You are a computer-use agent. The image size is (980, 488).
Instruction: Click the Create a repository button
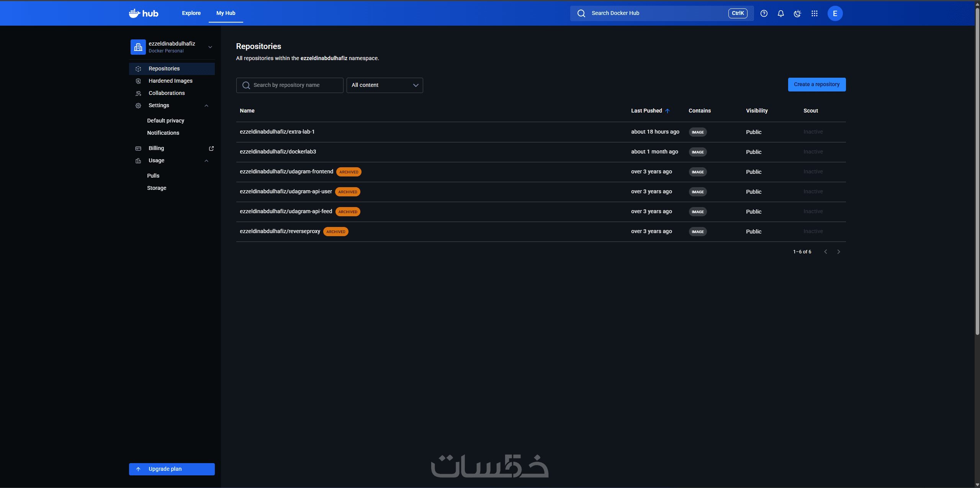816,85
